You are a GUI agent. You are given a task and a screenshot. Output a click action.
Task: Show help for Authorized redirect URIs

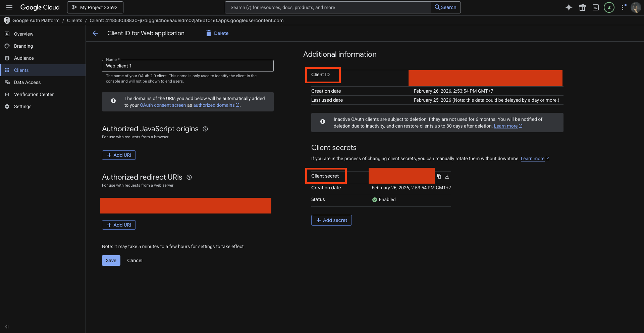tap(189, 177)
